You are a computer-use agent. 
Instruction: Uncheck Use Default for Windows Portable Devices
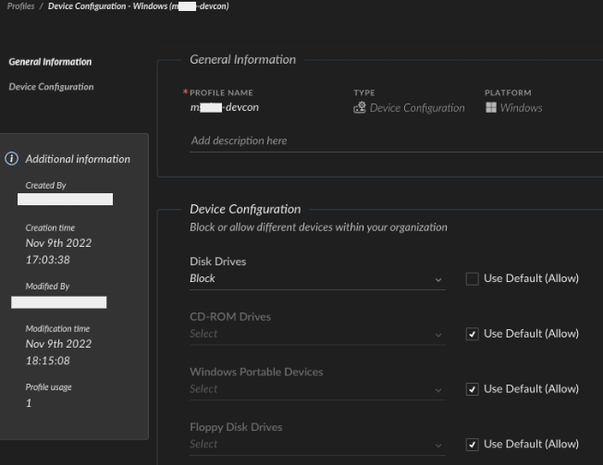[472, 388]
